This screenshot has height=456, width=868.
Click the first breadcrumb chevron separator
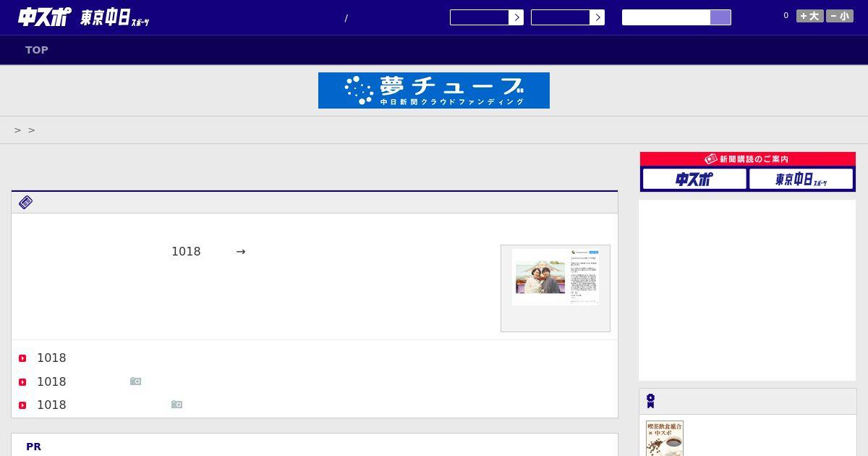[x=18, y=130]
